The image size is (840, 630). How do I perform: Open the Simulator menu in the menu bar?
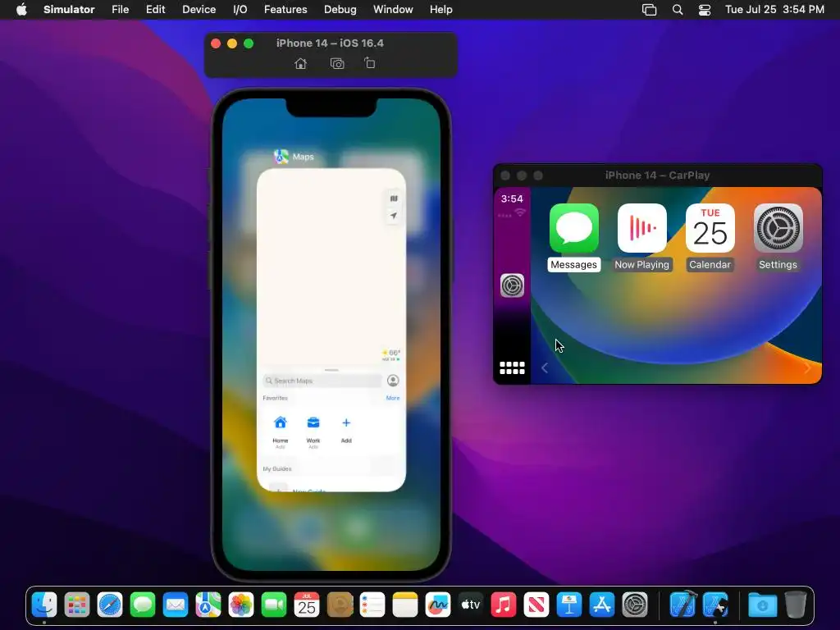pyautogui.click(x=69, y=10)
